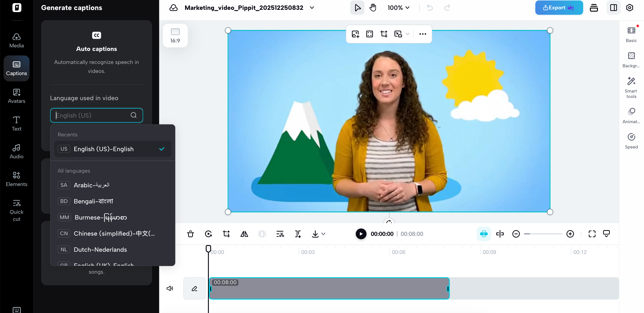Expand the project title dropdown
Image resolution: width=644 pixels, height=313 pixels.
click(x=312, y=8)
